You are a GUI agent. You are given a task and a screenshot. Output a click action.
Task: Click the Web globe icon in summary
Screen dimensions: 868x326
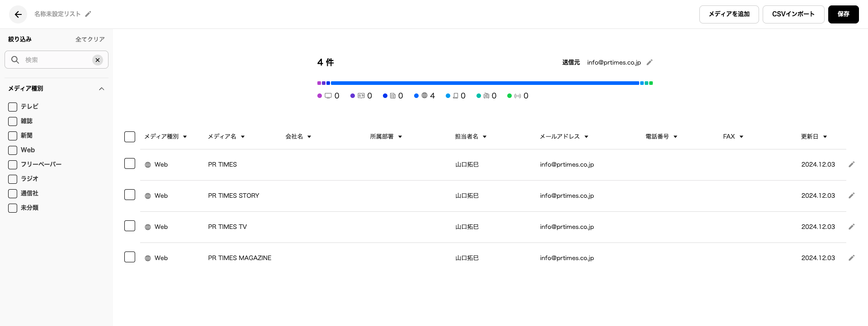(x=425, y=96)
